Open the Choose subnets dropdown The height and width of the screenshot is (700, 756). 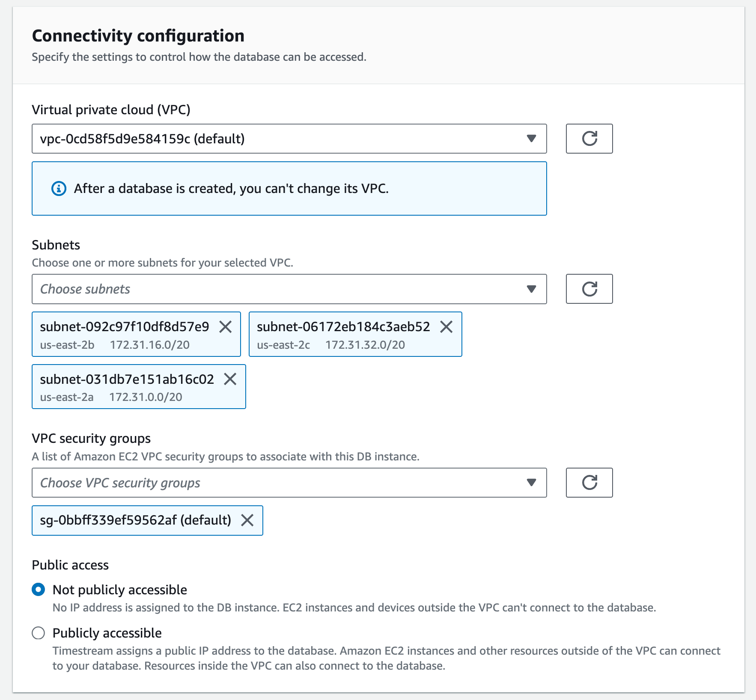(289, 289)
